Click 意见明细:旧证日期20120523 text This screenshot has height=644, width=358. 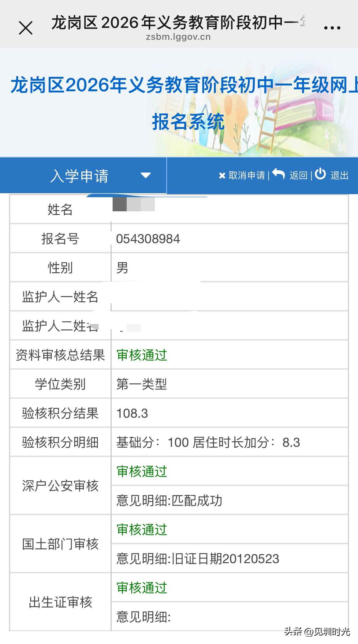(x=198, y=559)
